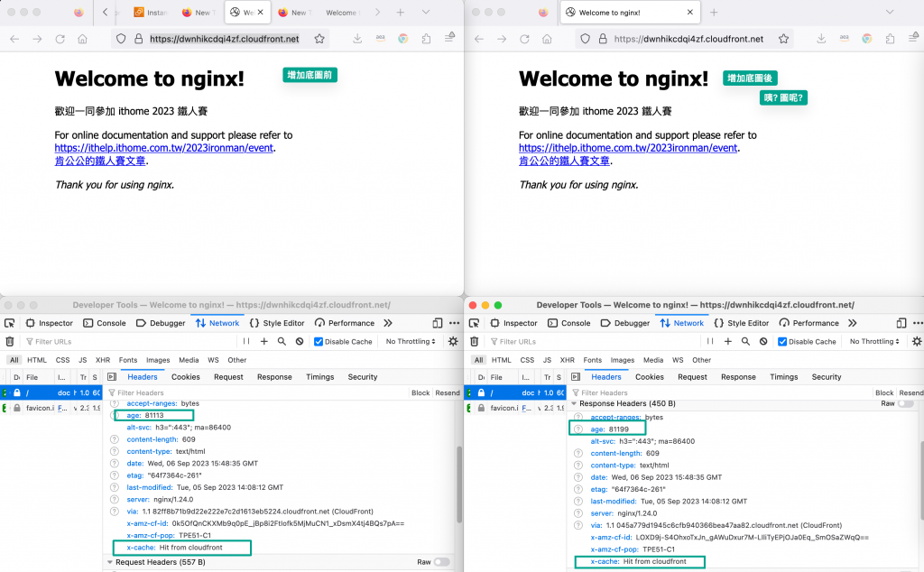The height and width of the screenshot is (572, 924).
Task: Open Response tab in left DevTools
Action: click(274, 377)
